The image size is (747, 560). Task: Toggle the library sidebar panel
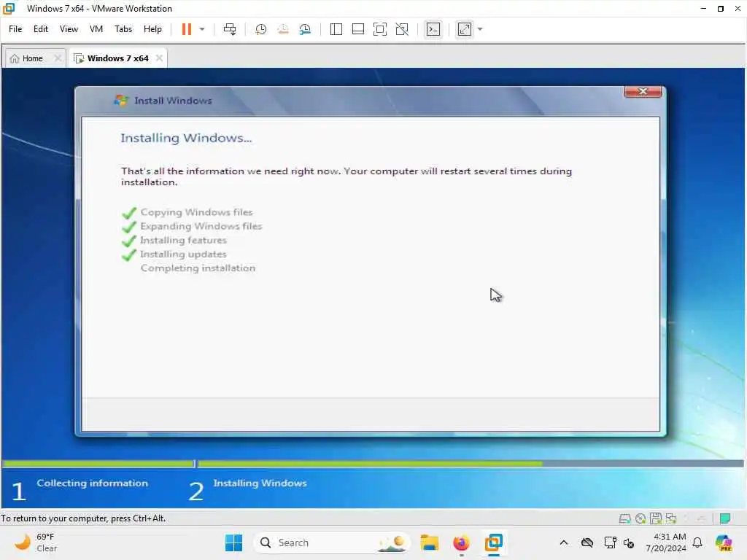336,29
